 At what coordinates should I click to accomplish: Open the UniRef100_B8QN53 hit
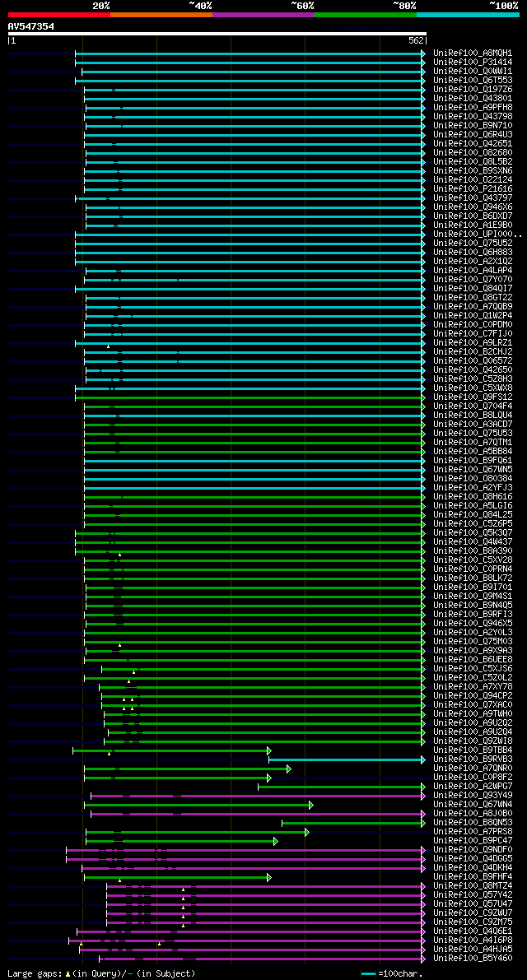click(x=473, y=823)
